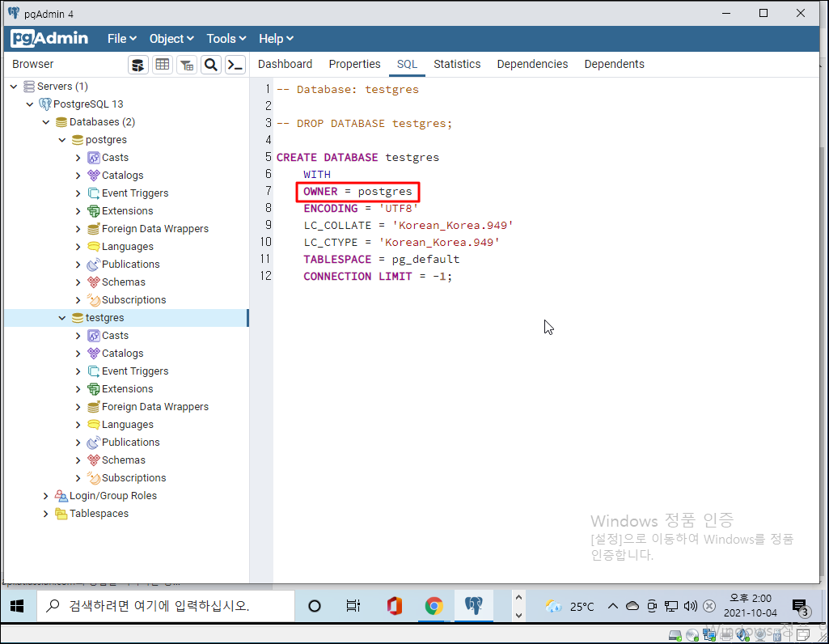
Task: Click the Databases (2) stack icon
Action: point(61,122)
